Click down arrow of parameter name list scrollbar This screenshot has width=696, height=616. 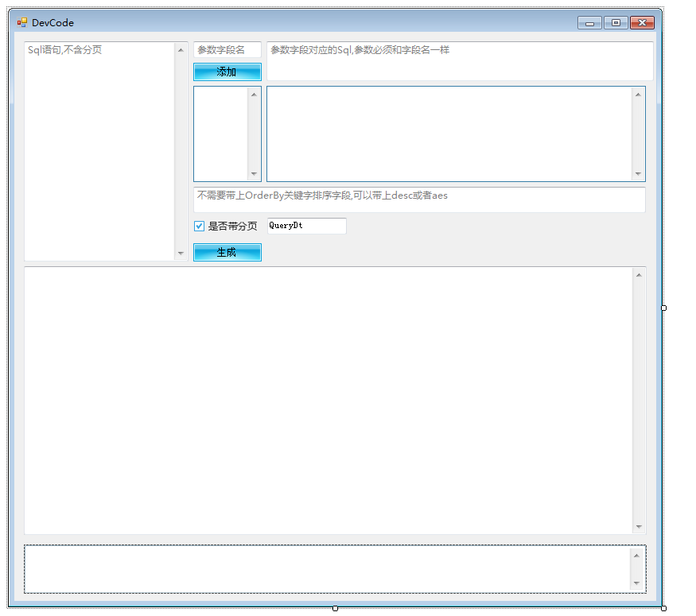tap(254, 174)
